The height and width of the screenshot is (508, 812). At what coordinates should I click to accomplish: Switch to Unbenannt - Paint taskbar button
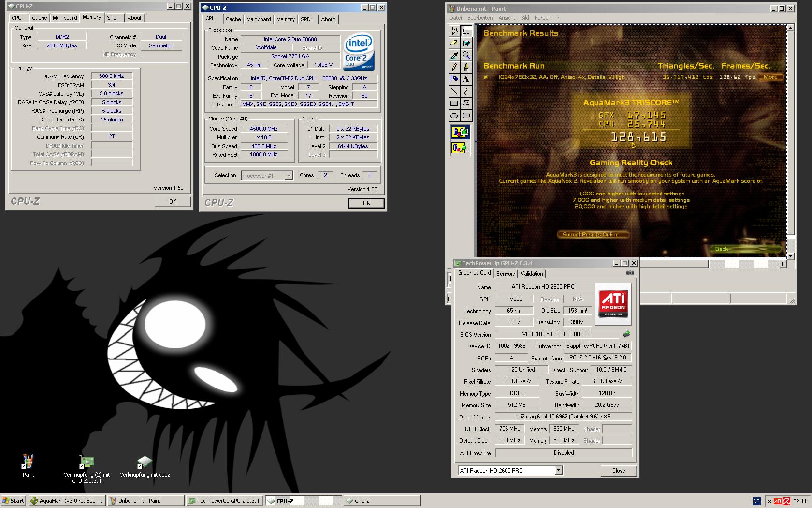pyautogui.click(x=145, y=501)
